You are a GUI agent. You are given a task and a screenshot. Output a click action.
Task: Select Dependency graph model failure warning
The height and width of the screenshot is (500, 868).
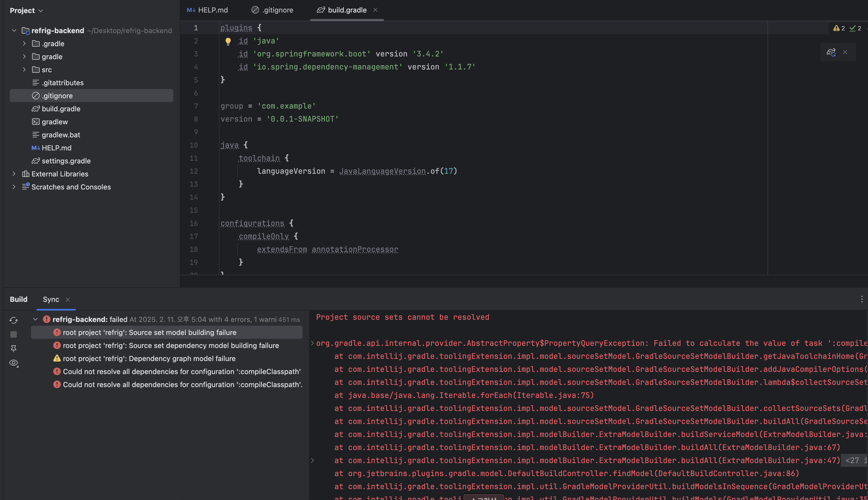tap(149, 359)
